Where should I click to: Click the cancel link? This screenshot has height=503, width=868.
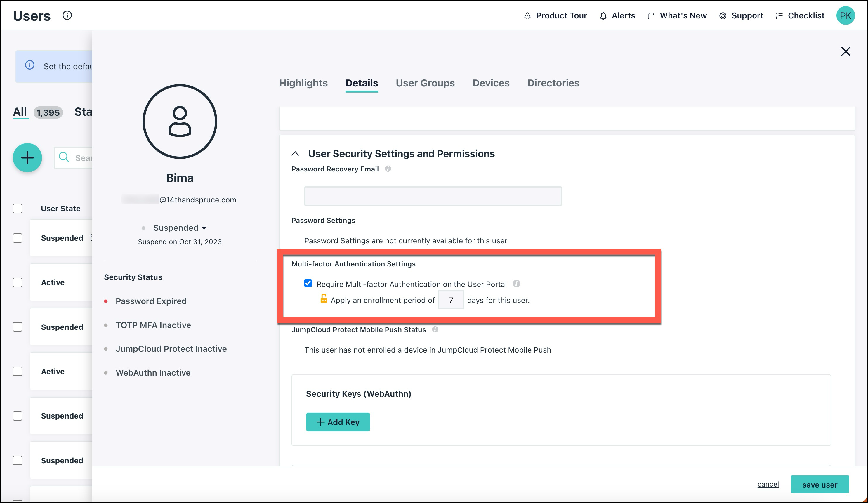tap(768, 484)
